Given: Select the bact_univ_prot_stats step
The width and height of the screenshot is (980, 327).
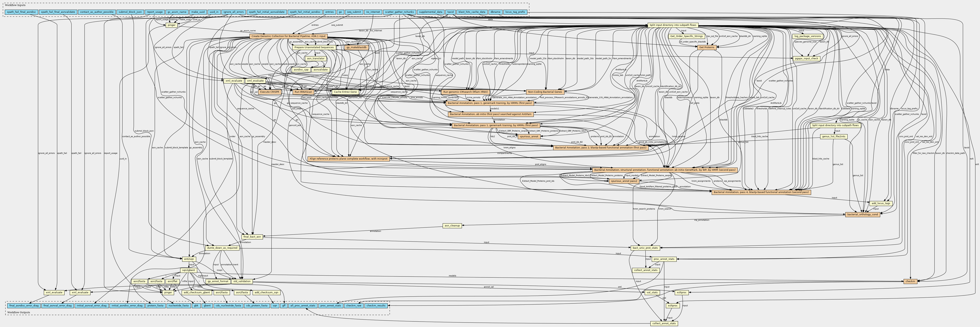Looking at the screenshot, I should (645, 248).
